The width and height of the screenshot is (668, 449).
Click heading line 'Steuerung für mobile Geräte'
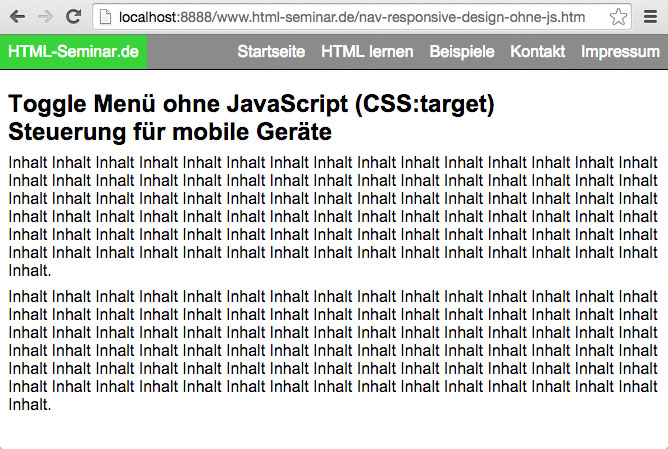170,131
